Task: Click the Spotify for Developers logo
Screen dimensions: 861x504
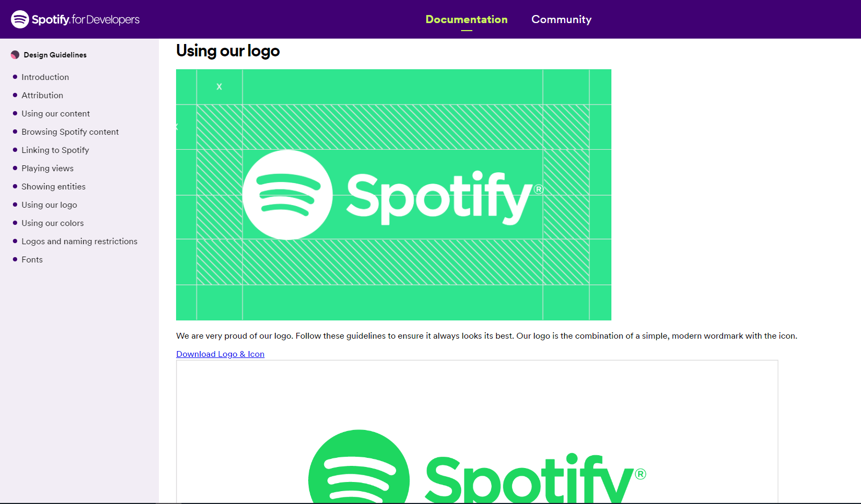Action: coord(75,19)
